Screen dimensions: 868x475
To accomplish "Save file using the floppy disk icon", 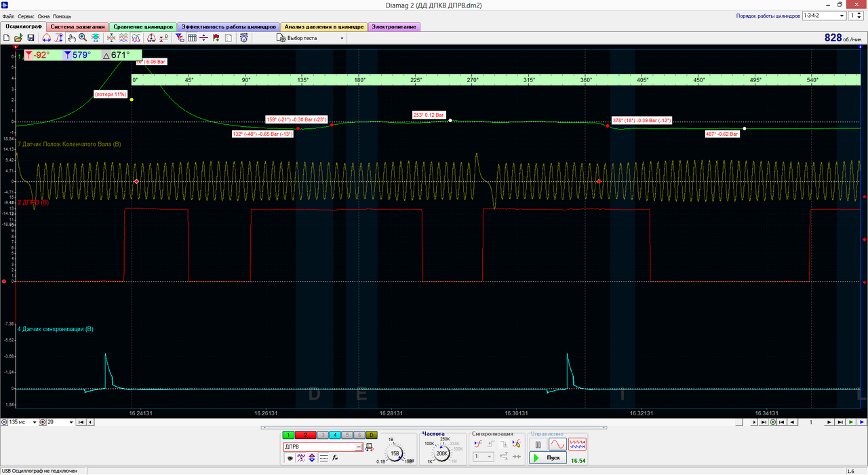I will [x=31, y=38].
